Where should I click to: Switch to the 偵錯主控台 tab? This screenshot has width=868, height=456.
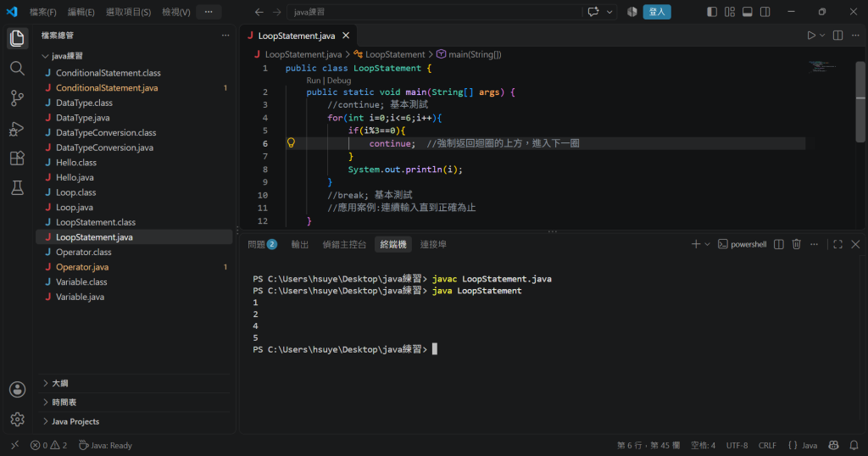pyautogui.click(x=344, y=244)
